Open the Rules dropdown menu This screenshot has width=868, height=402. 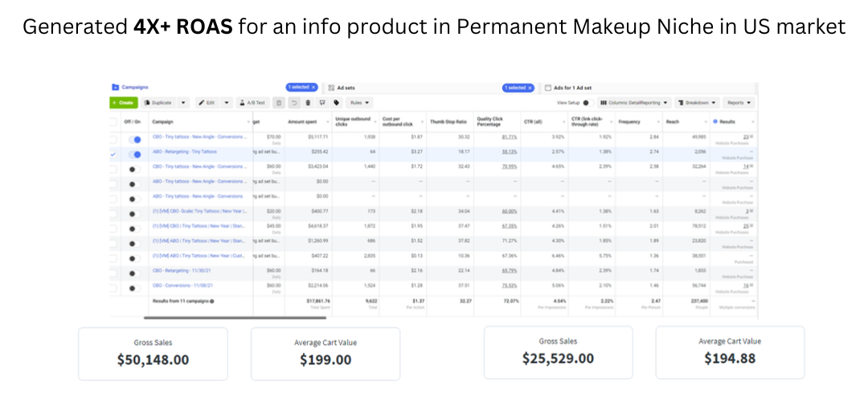(360, 103)
